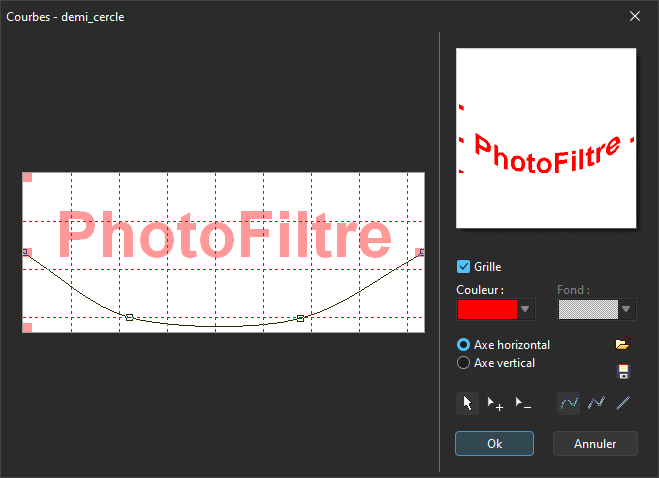Select the lower-right curve control point
Screen dimensions: 659x478
click(x=301, y=318)
